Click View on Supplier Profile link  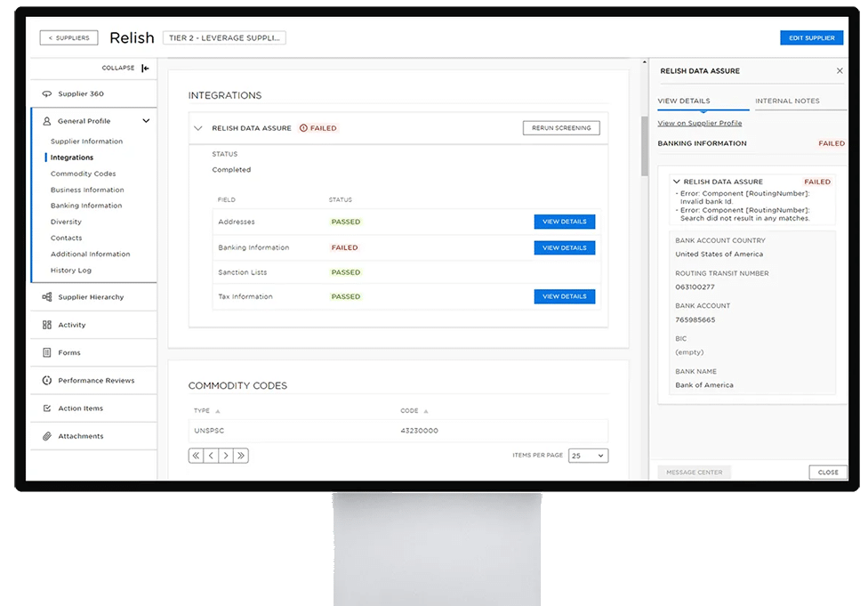[x=700, y=123]
